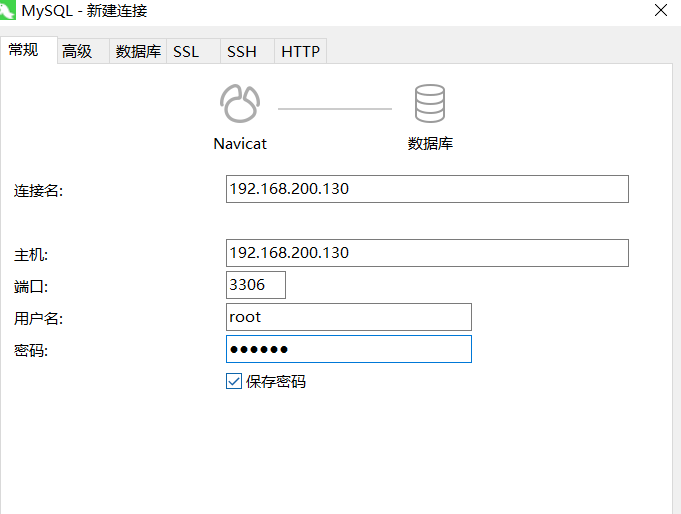Click the 数据库 text under cylinder icon
Viewport: 681px width, 514px height.
coord(430,143)
